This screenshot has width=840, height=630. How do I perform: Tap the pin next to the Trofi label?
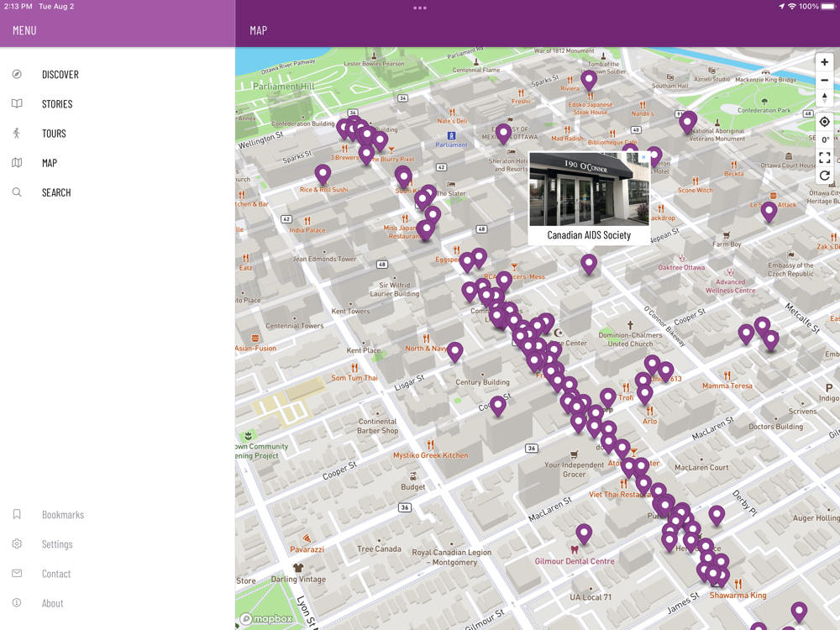[608, 398]
